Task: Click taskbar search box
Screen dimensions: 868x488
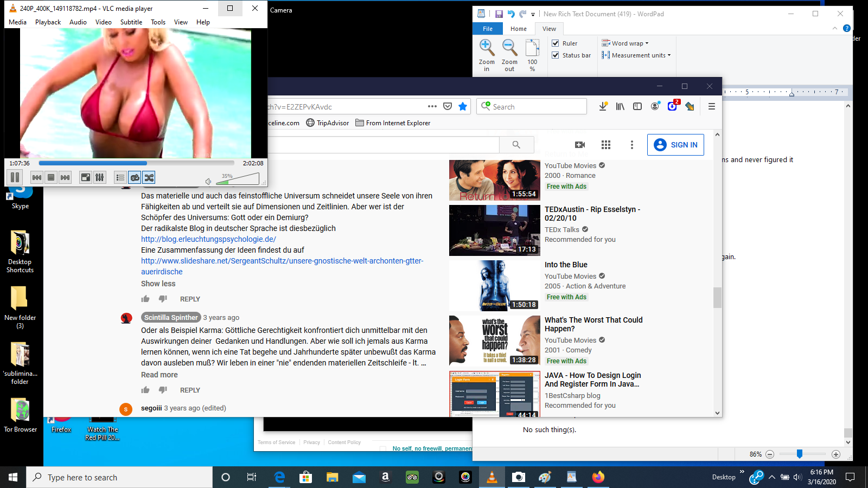Action: [119, 477]
